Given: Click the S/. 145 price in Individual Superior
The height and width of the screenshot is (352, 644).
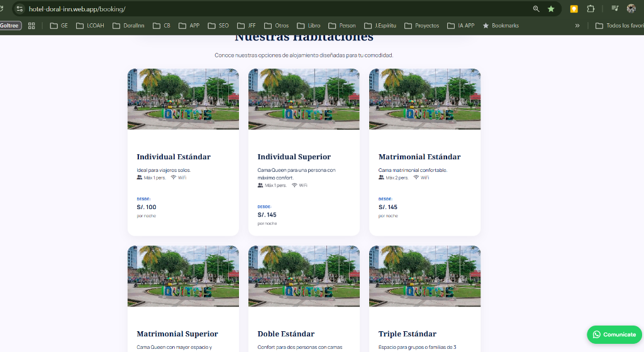Looking at the screenshot, I should tap(267, 215).
